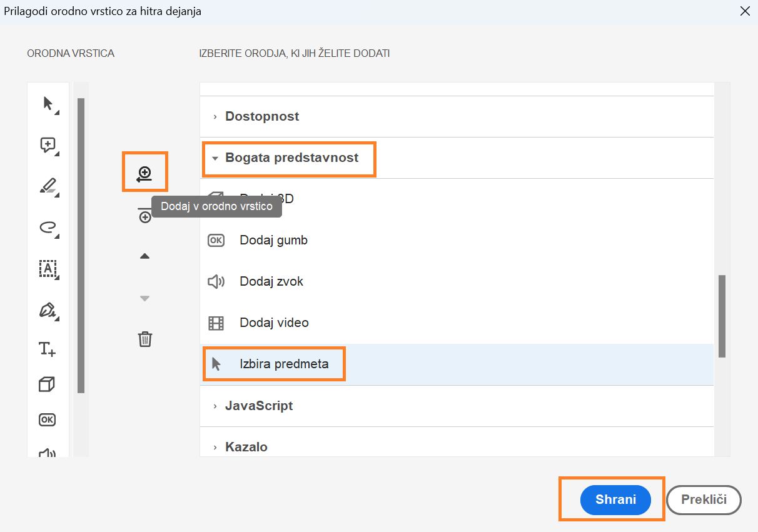The image size is (758, 532).
Task: Choose the lasso draw tool icon
Action: [x=48, y=228]
